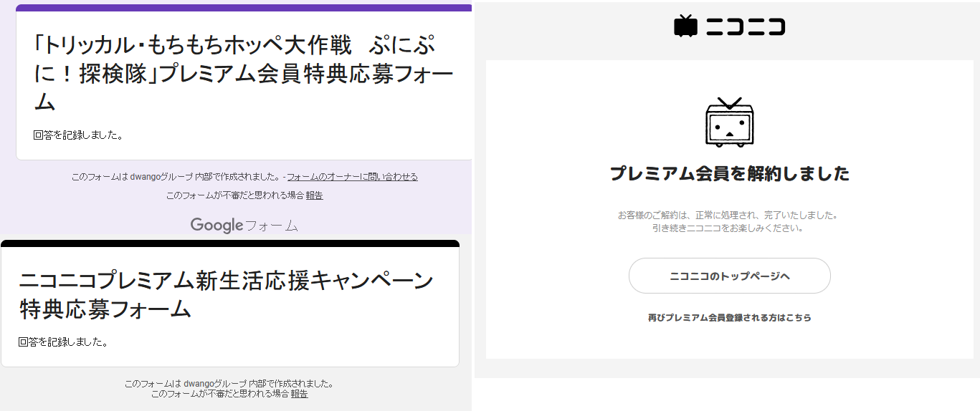Open 再びプレミアム会員登録される方はこちら link

[x=729, y=317]
